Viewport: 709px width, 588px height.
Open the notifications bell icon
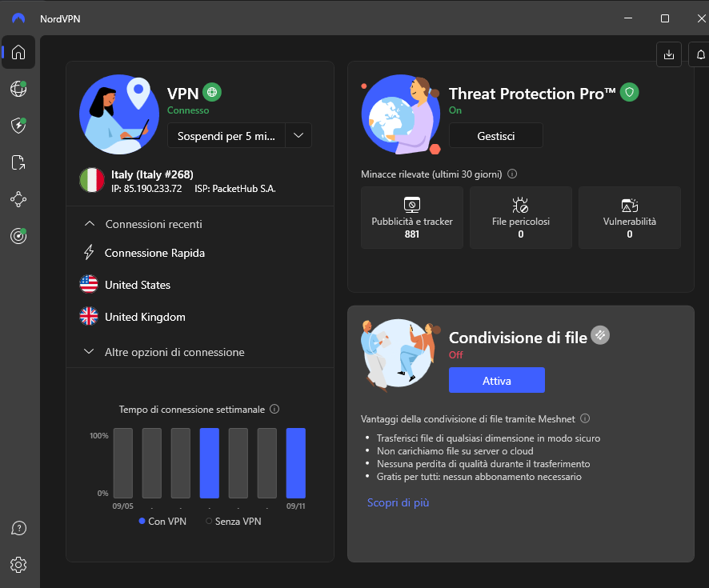click(700, 54)
